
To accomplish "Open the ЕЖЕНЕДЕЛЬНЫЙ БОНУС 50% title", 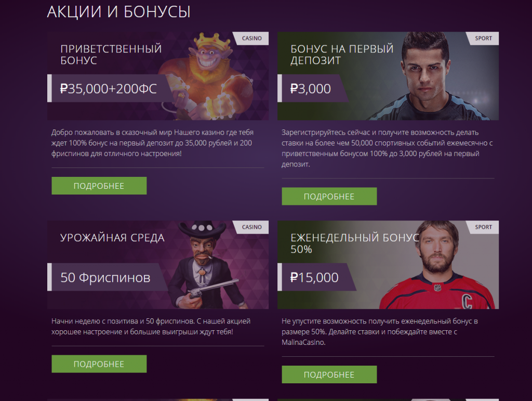I will pos(355,243).
